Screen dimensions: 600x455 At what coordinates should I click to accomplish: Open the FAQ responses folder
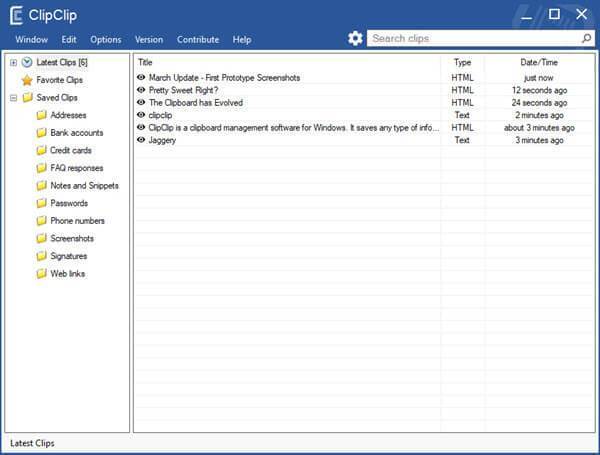[x=77, y=168]
